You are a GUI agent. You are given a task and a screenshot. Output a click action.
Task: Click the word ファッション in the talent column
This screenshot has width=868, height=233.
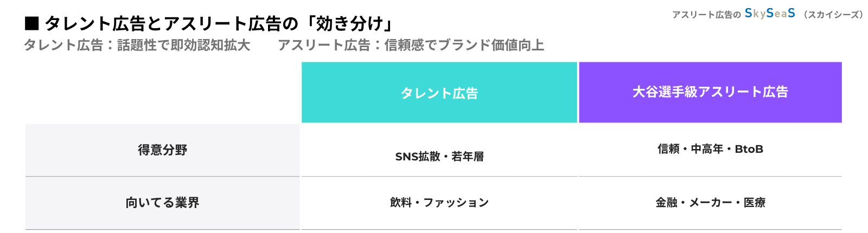click(x=456, y=203)
